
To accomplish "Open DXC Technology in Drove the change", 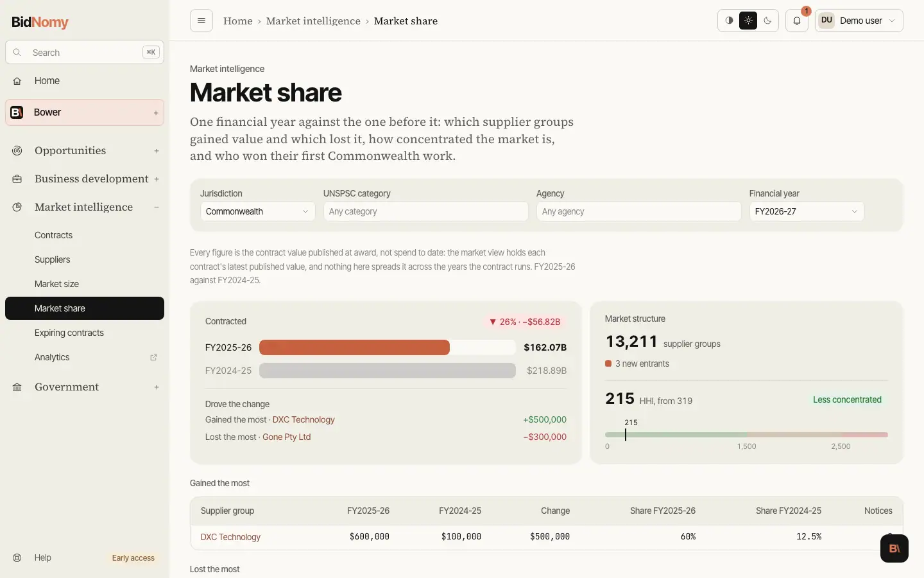I will [x=304, y=419].
